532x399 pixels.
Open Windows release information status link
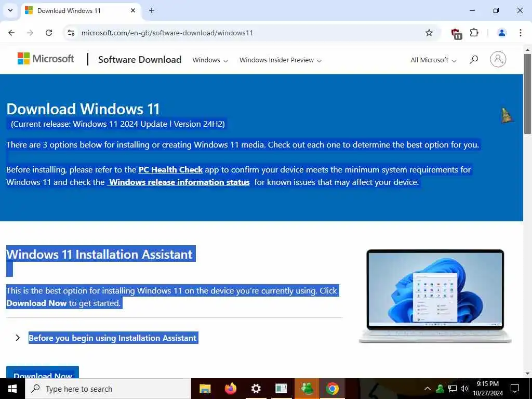click(179, 182)
